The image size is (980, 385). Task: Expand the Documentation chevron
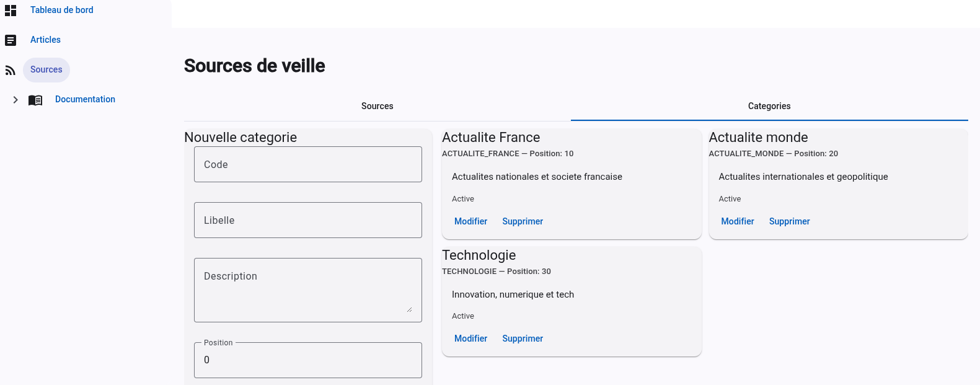click(15, 100)
